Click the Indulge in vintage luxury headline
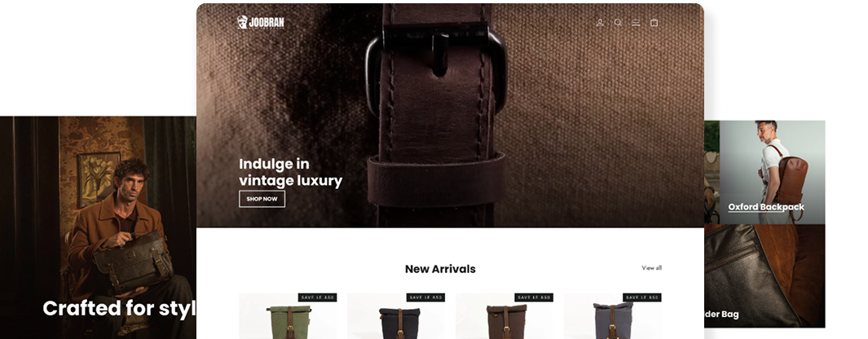Viewport: 868px width, 339px height. pos(291,172)
